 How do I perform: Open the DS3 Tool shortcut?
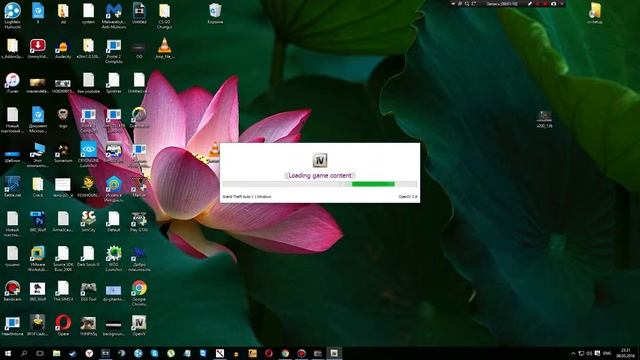pos(88,291)
